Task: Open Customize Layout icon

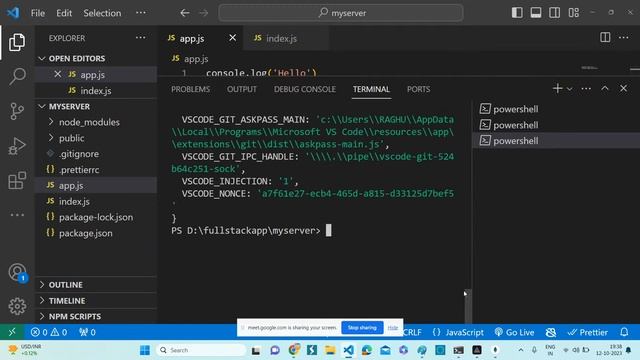Action: (x=573, y=13)
